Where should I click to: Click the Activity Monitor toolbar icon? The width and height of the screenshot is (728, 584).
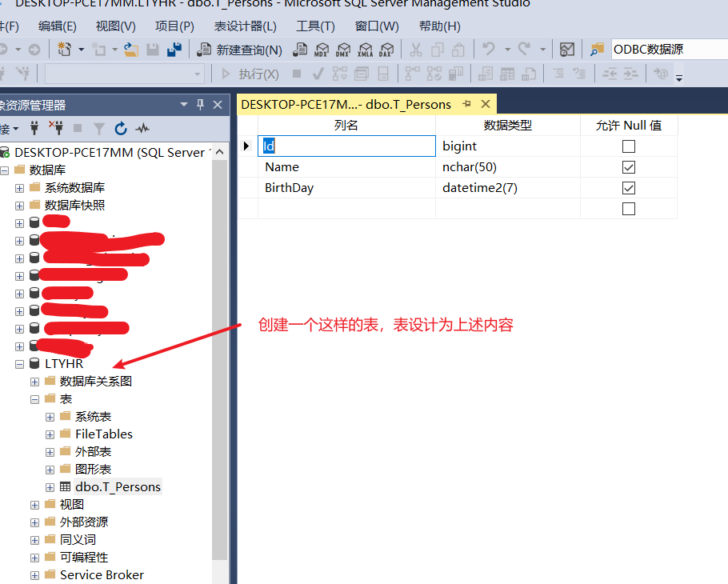click(x=567, y=50)
